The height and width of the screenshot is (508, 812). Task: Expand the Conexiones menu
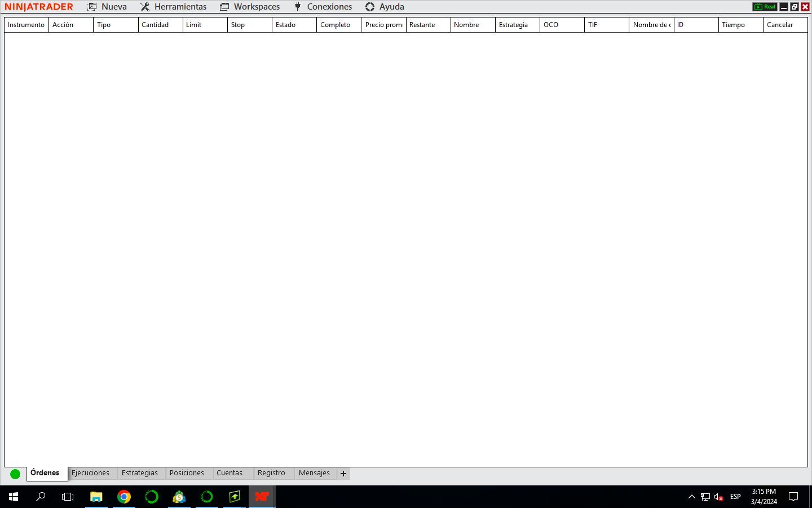pos(323,7)
